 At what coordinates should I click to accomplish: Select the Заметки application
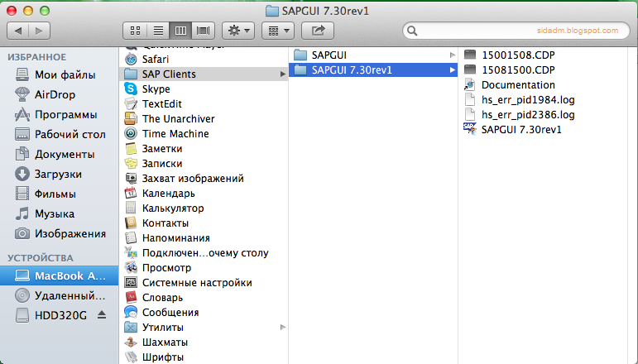coord(204,149)
